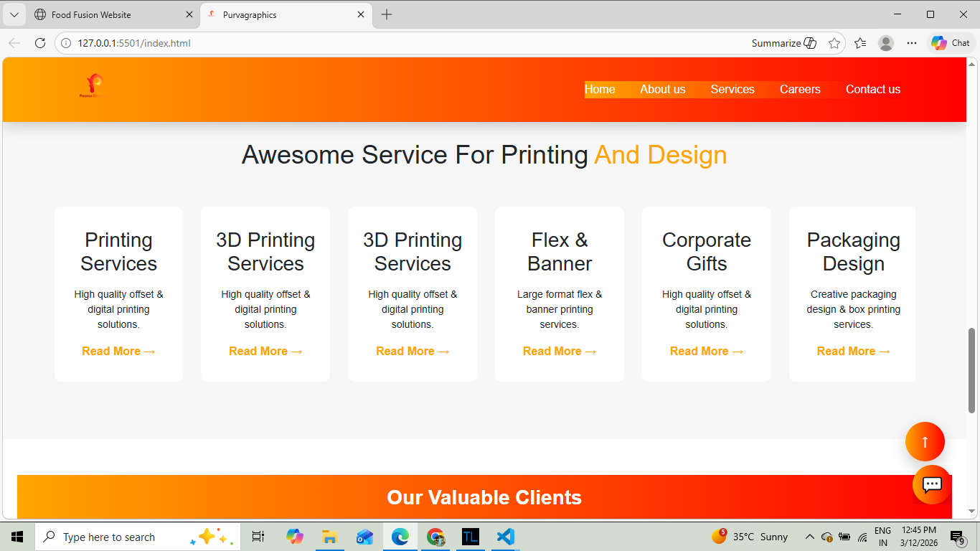Add page to favorites star icon
980x551 pixels.
(x=834, y=43)
